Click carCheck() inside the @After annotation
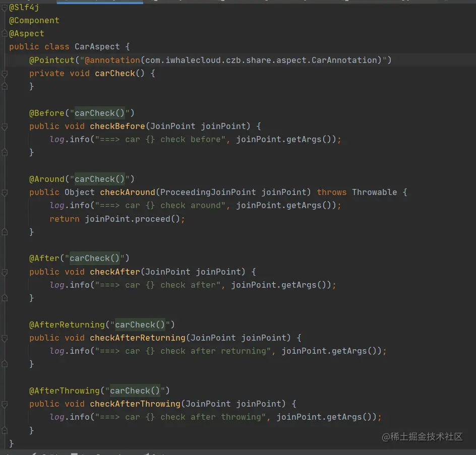 (95, 258)
